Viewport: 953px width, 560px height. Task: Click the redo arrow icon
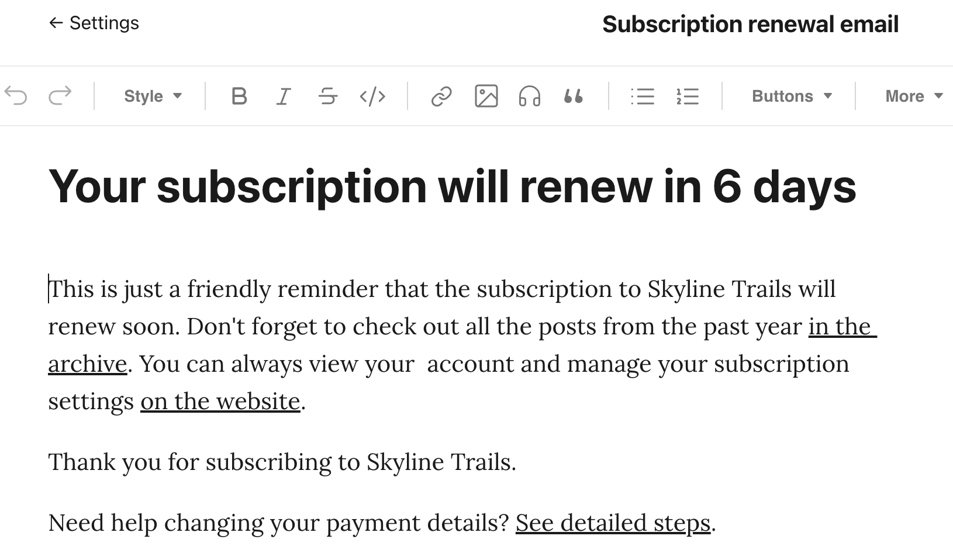click(60, 96)
